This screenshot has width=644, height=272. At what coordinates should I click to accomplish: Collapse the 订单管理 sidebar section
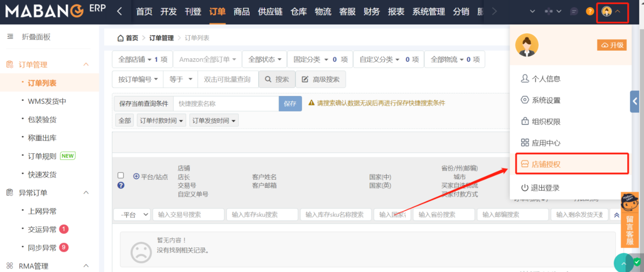[x=86, y=65]
